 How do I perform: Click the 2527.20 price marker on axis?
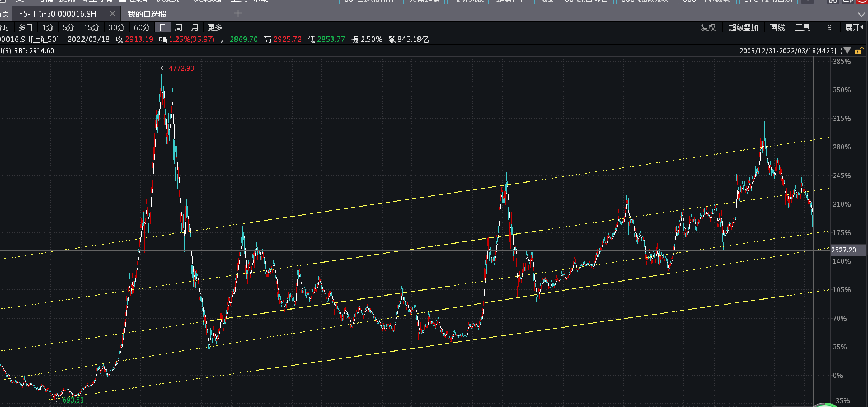[x=843, y=250]
